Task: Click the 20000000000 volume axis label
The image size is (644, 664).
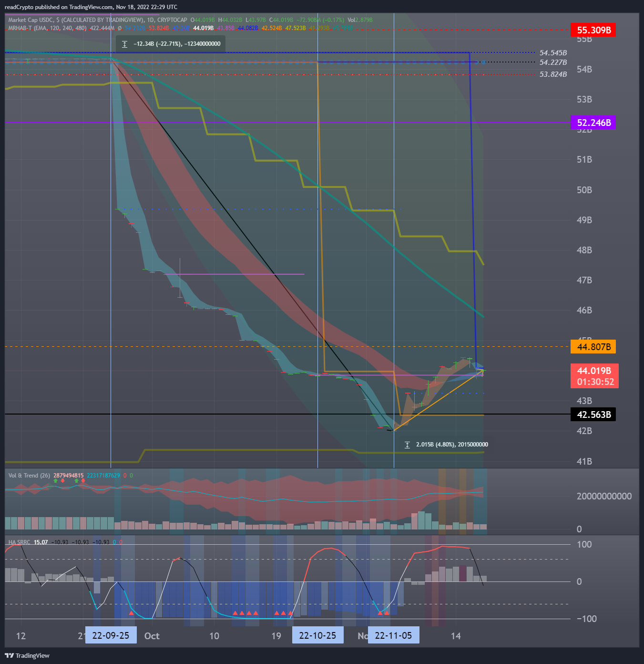Action: tap(604, 496)
